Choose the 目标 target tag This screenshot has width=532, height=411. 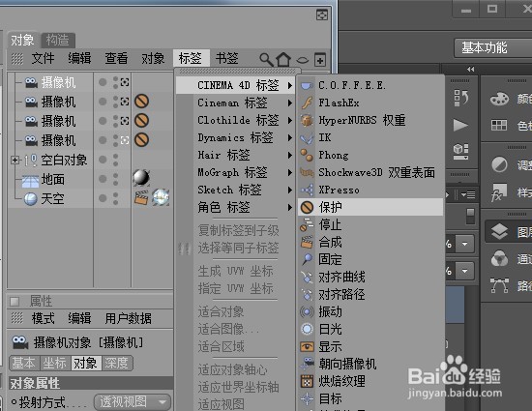pyautogui.click(x=370, y=398)
